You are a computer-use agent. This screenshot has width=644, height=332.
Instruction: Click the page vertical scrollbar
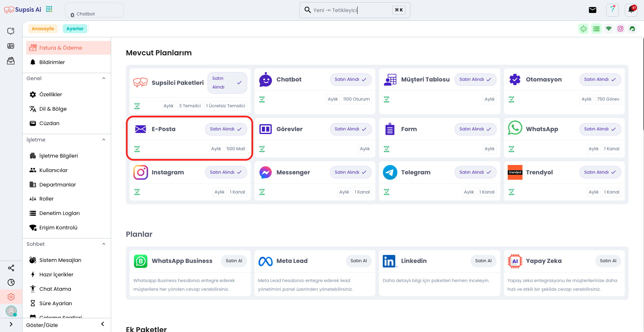point(643,84)
